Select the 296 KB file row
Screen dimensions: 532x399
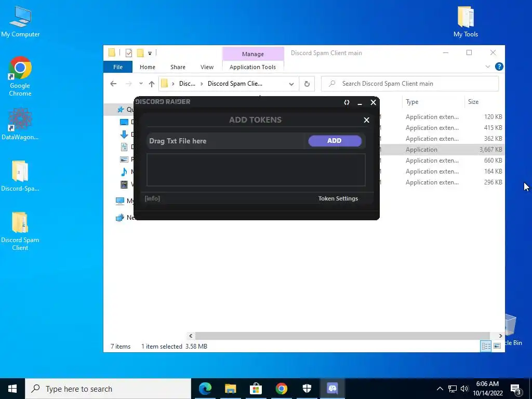click(x=442, y=182)
